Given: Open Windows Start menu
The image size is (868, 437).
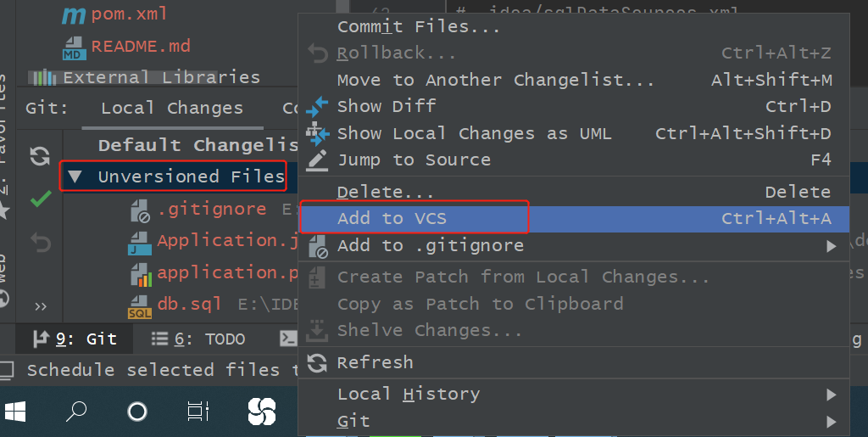Looking at the screenshot, I should tap(15, 412).
